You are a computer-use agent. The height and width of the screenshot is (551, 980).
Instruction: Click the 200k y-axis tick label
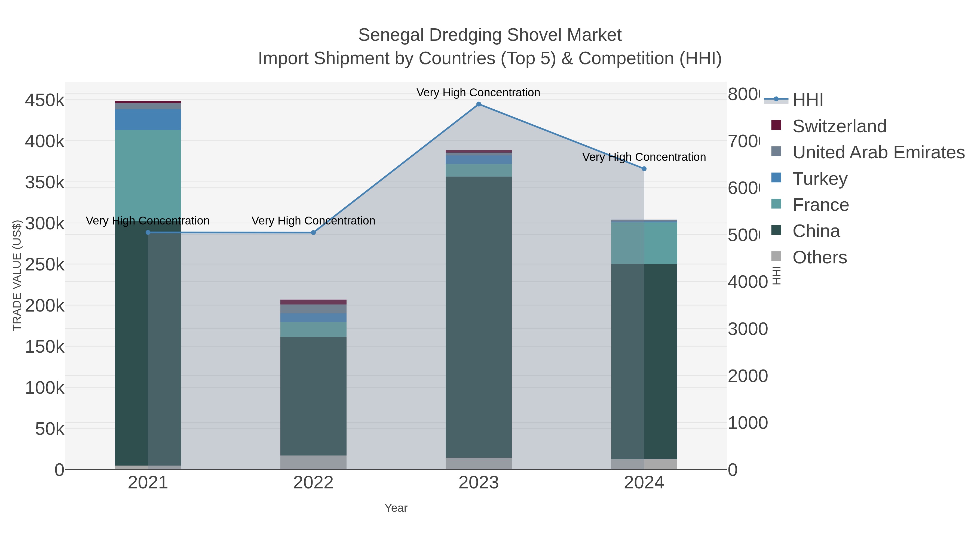pyautogui.click(x=45, y=305)
